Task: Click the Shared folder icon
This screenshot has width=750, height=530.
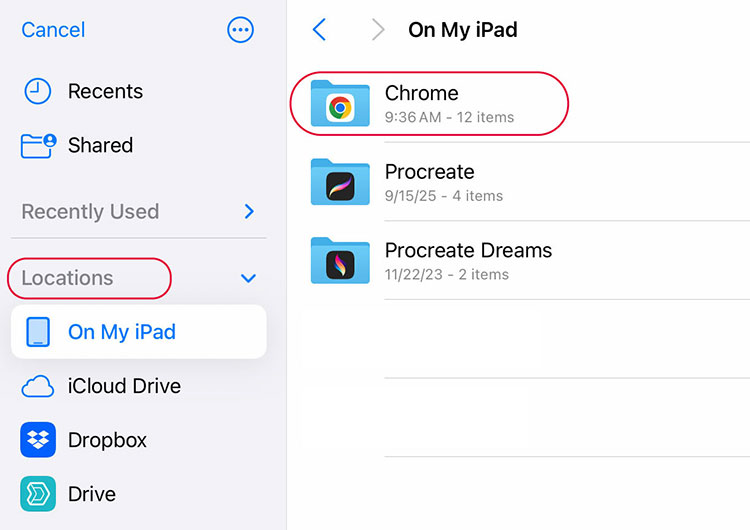Action: pos(38,145)
